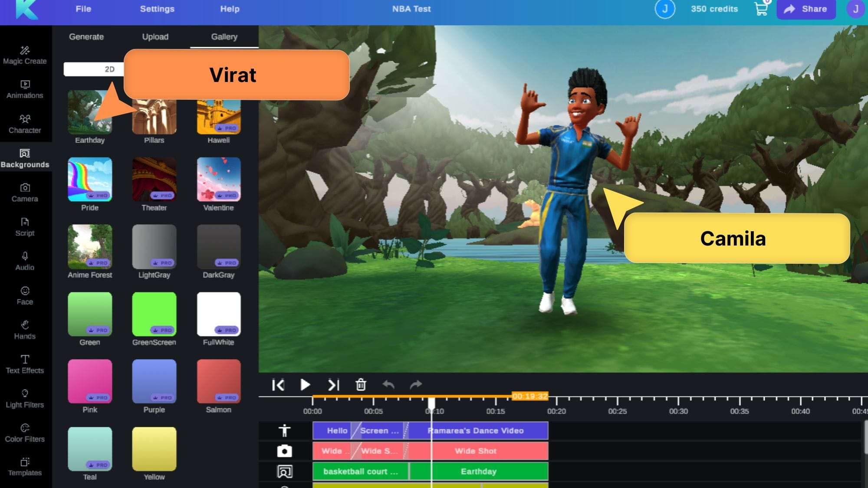Select the Light Filters tool

pos(25,398)
